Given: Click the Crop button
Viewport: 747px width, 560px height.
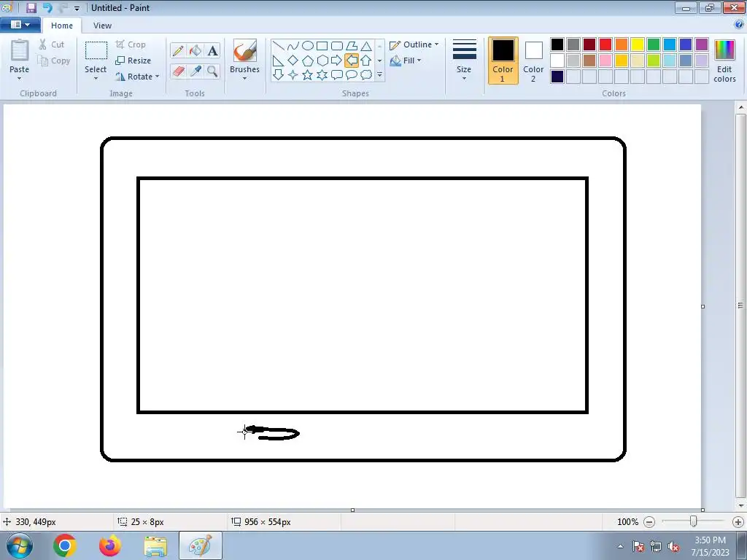Looking at the screenshot, I should 131,44.
